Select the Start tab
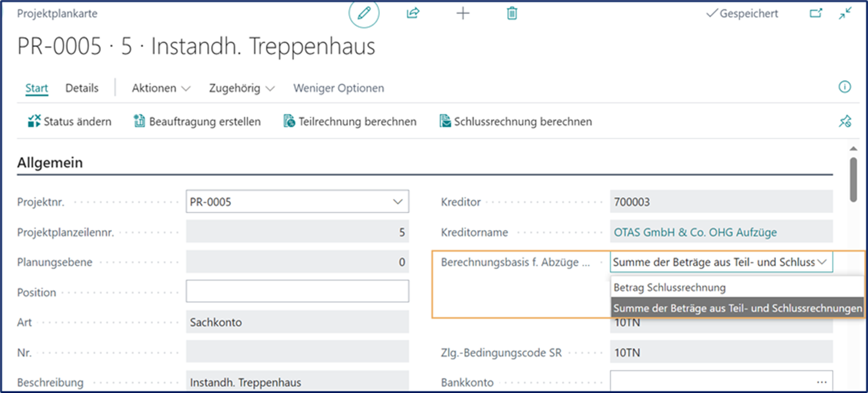 coord(36,87)
